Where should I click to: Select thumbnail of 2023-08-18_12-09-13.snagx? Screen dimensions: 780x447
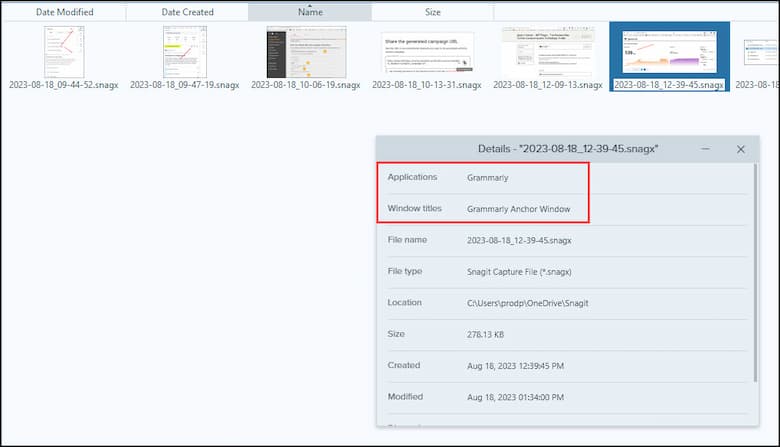548,52
